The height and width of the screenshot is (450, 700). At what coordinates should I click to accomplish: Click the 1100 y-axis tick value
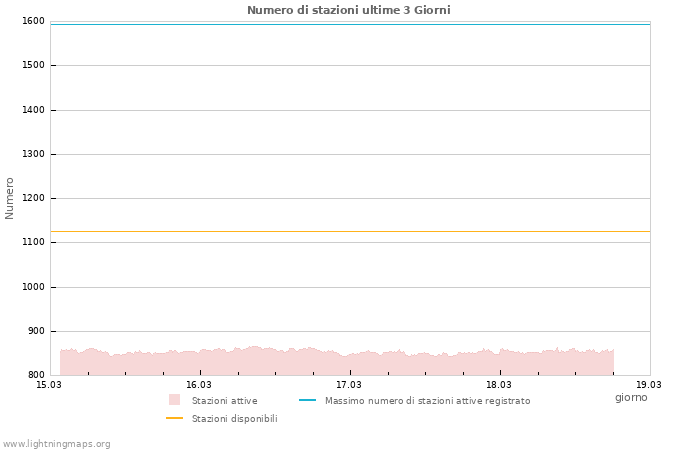coord(33,242)
